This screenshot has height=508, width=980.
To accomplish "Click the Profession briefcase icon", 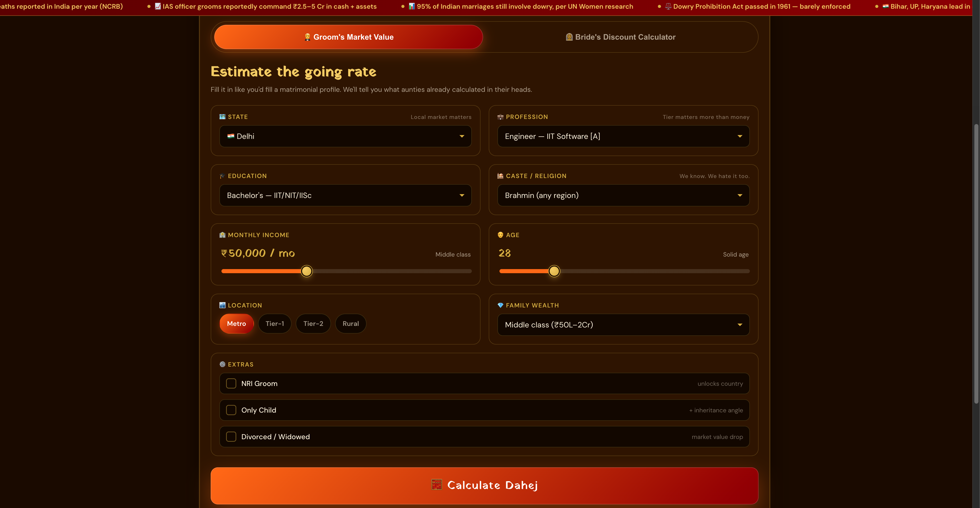I will [x=500, y=117].
